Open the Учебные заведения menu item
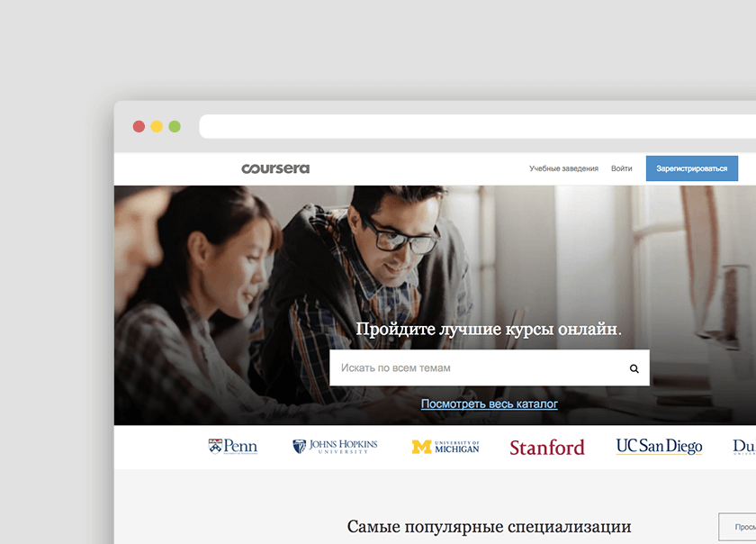Screen dimensions: 756x544 (563, 168)
